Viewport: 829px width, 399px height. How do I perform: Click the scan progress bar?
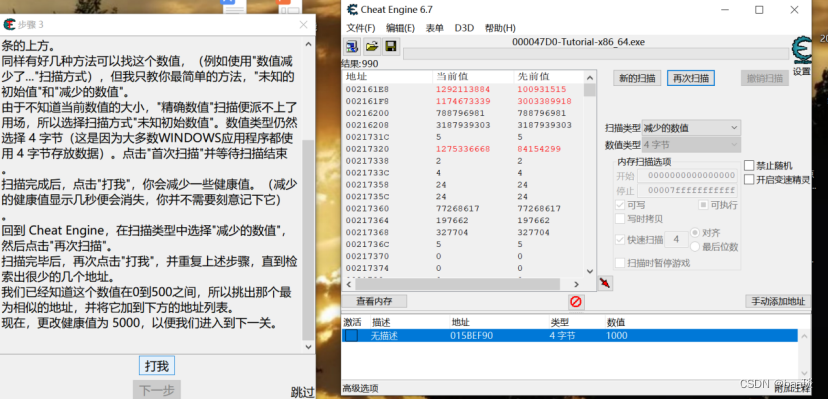point(596,53)
